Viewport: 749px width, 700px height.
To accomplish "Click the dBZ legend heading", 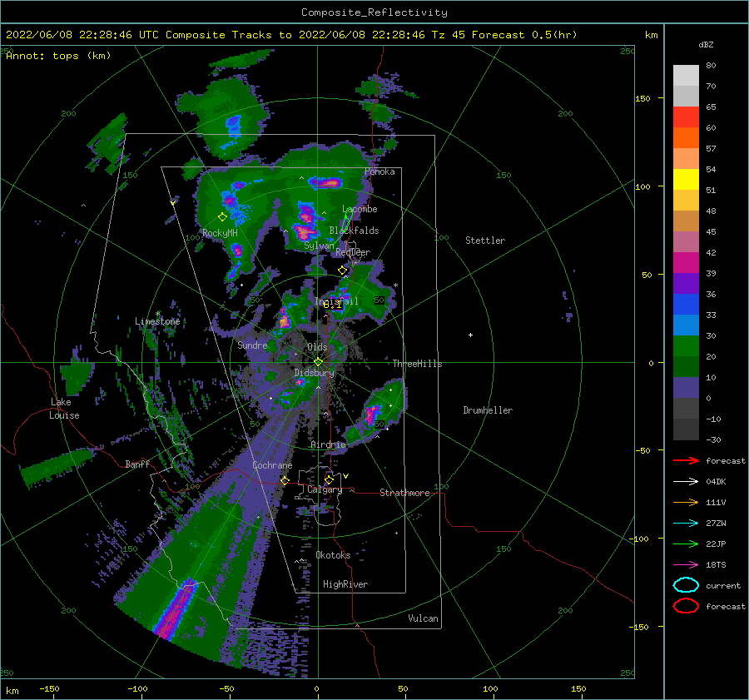I will coord(706,45).
